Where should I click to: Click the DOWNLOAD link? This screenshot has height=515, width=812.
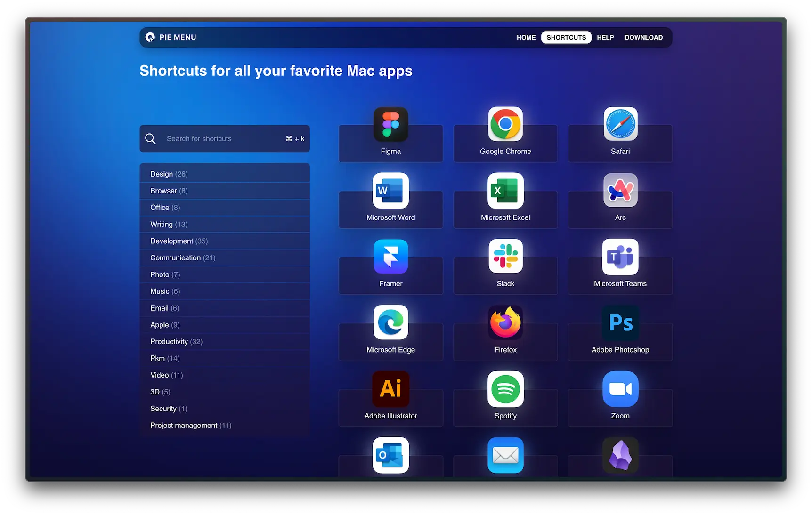(644, 37)
